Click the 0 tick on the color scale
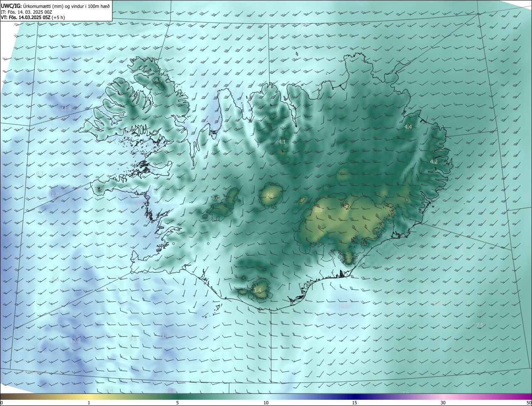 point(2,403)
